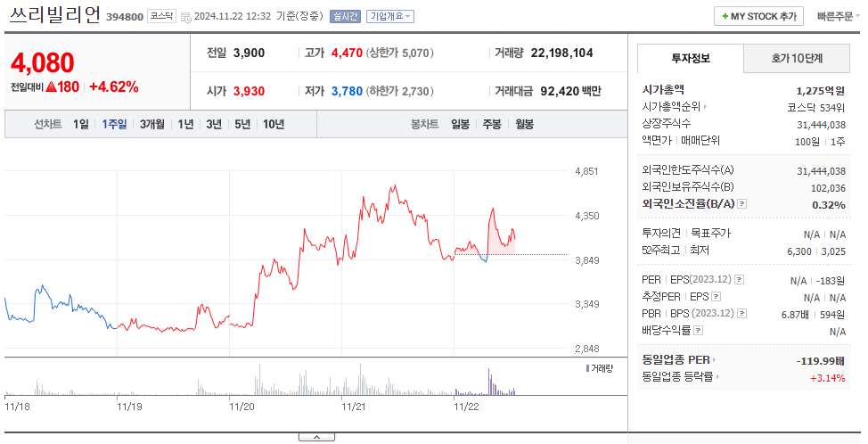The image size is (868, 444).
Task: Click the 52주최고 label
Action: [x=661, y=251]
